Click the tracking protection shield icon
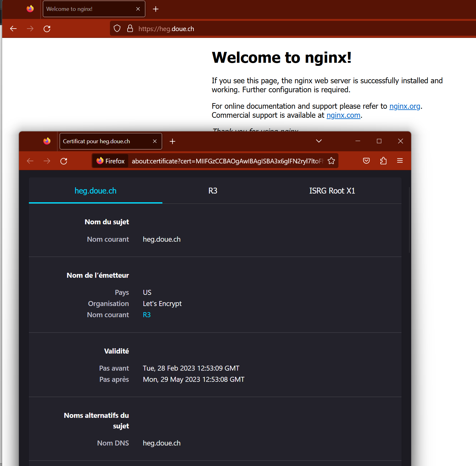The image size is (476, 466). point(117,29)
